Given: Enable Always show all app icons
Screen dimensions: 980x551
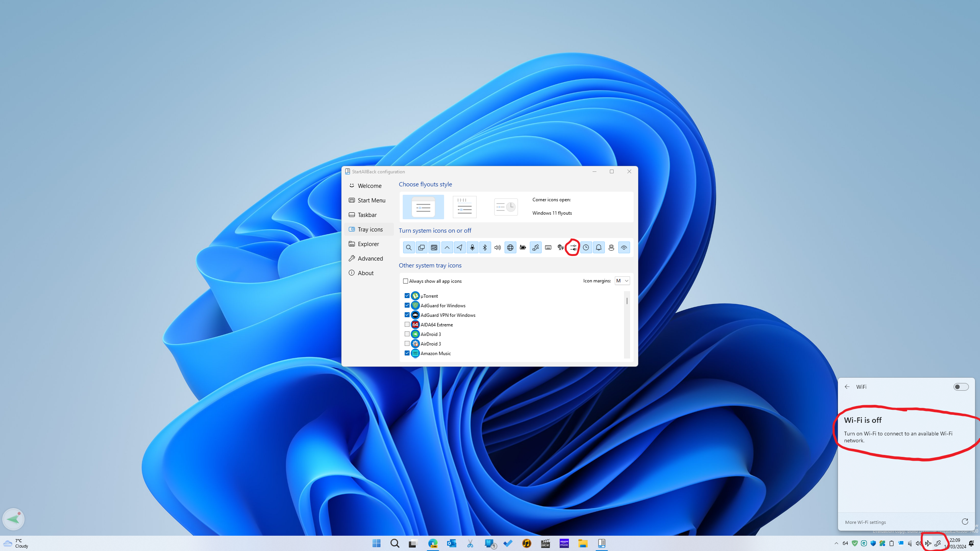Looking at the screenshot, I should 405,281.
